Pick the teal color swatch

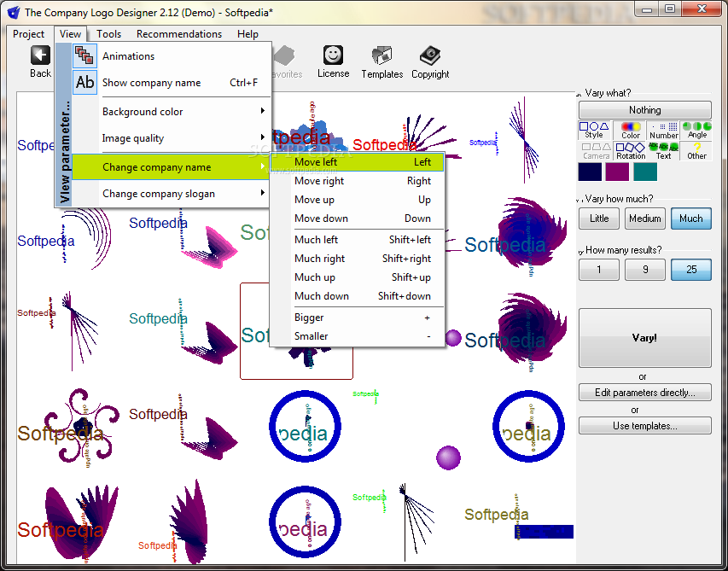(645, 172)
